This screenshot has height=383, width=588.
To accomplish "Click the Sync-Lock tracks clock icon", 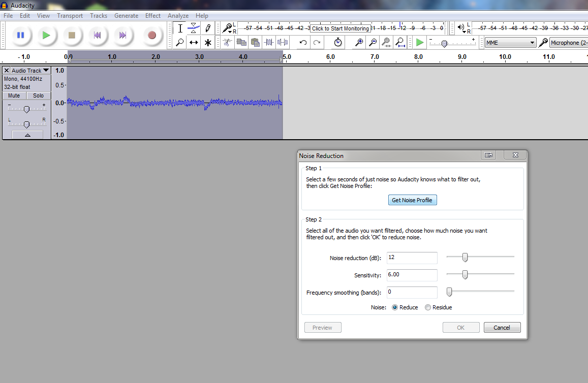I will (338, 42).
